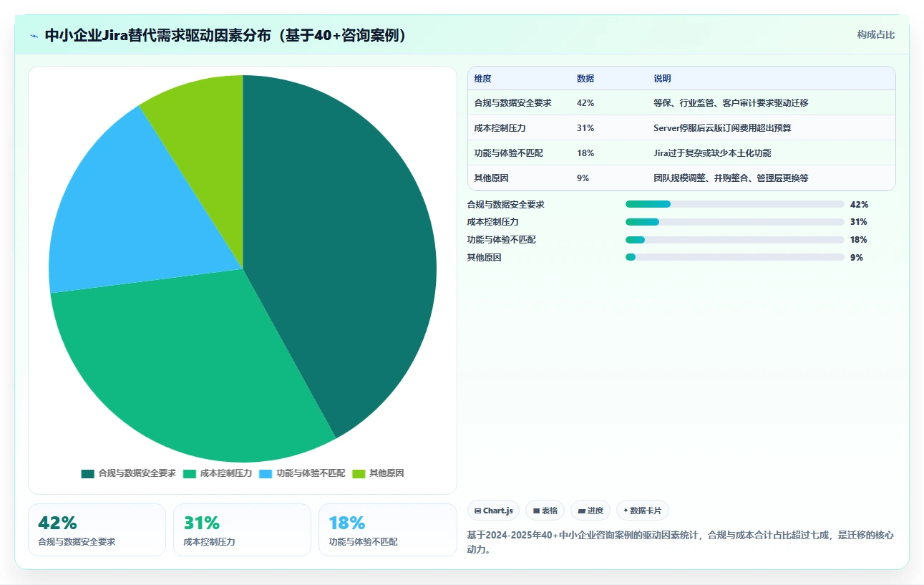Click the 进度 tag chip
The width and height of the screenshot is (924, 585).
pyautogui.click(x=590, y=511)
